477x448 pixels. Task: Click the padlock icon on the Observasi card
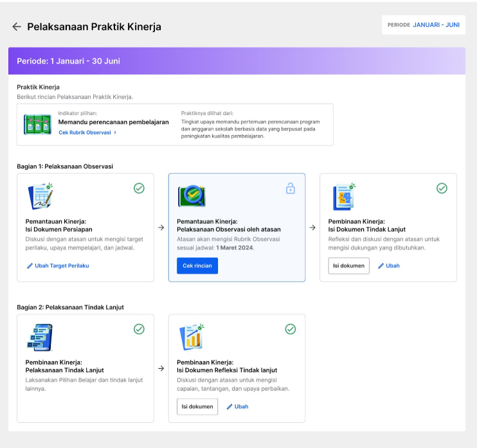point(291,188)
